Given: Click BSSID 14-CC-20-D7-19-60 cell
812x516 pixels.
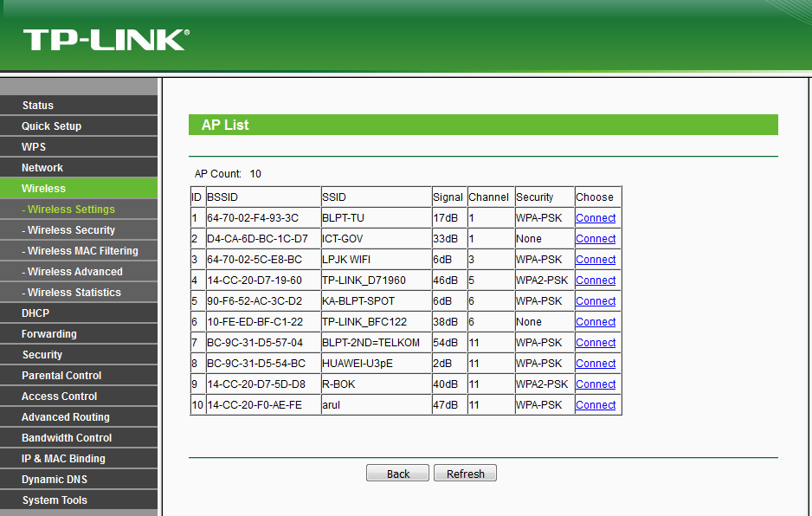Looking at the screenshot, I should (263, 281).
